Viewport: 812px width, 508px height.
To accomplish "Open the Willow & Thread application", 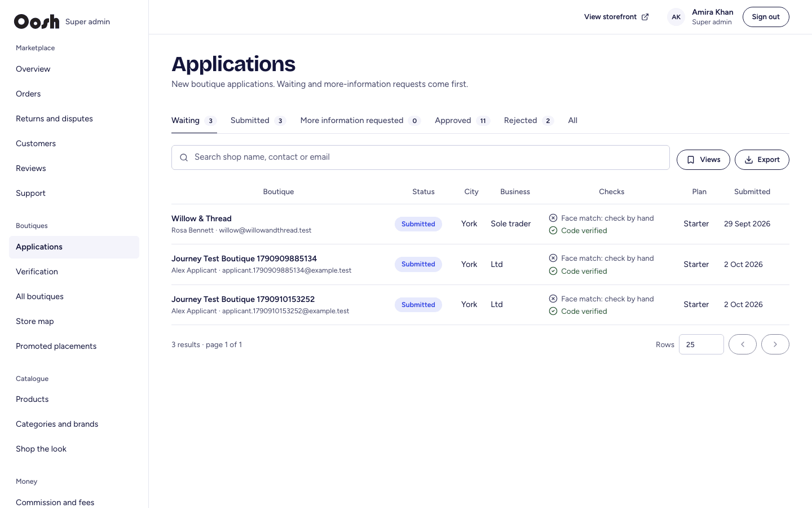I will [x=201, y=218].
